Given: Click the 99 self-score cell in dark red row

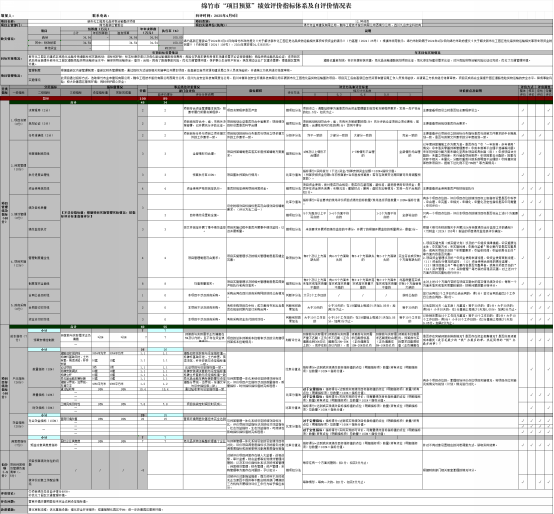Looking at the screenshot, I should click(x=165, y=98).
